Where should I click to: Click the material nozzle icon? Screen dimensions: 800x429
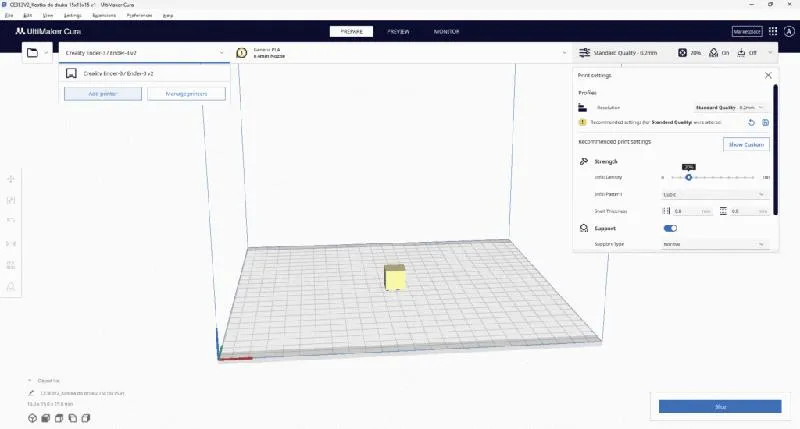[x=241, y=53]
